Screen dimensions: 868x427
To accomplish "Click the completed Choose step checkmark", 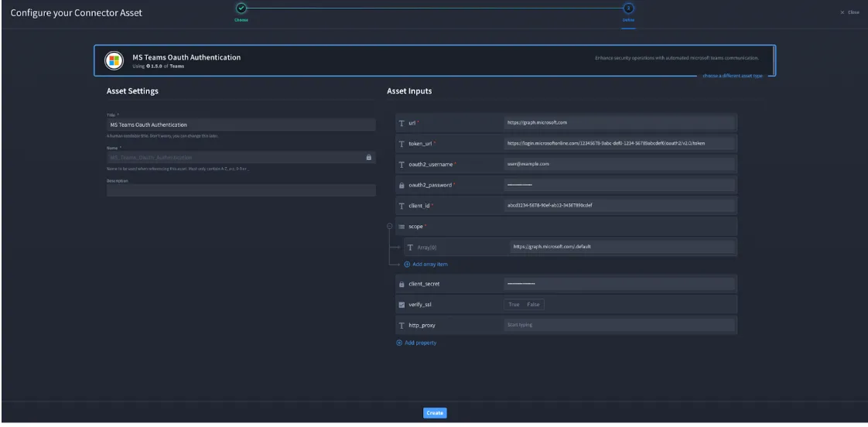I will point(241,8).
